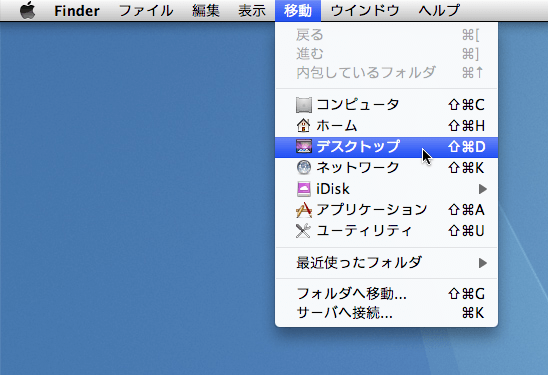Expand the iDisk submenu arrow

483,189
